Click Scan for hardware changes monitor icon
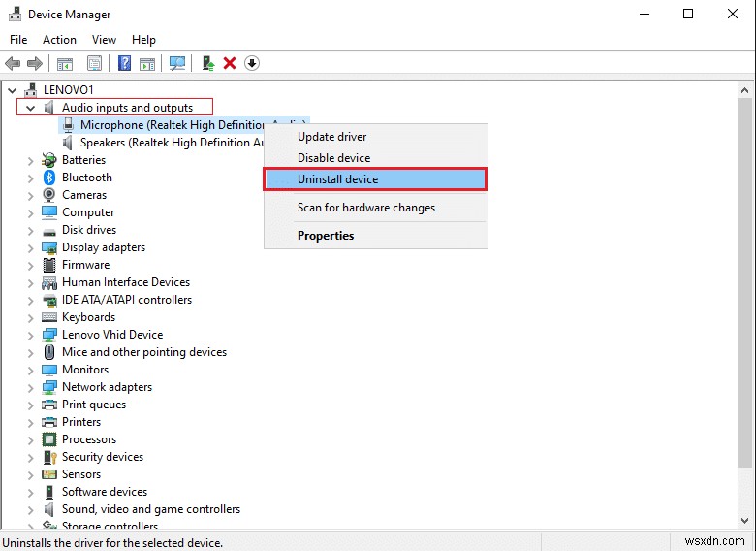The width and height of the screenshot is (756, 551). pos(177,63)
